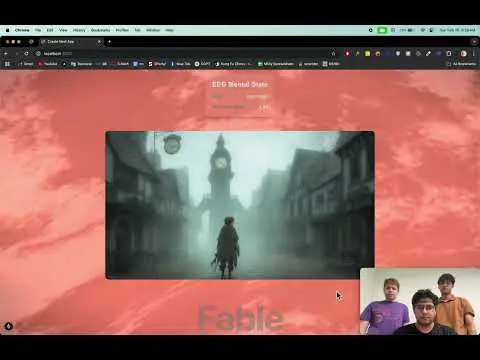Reload the localhost page
480x360 pixels.
[27, 53]
